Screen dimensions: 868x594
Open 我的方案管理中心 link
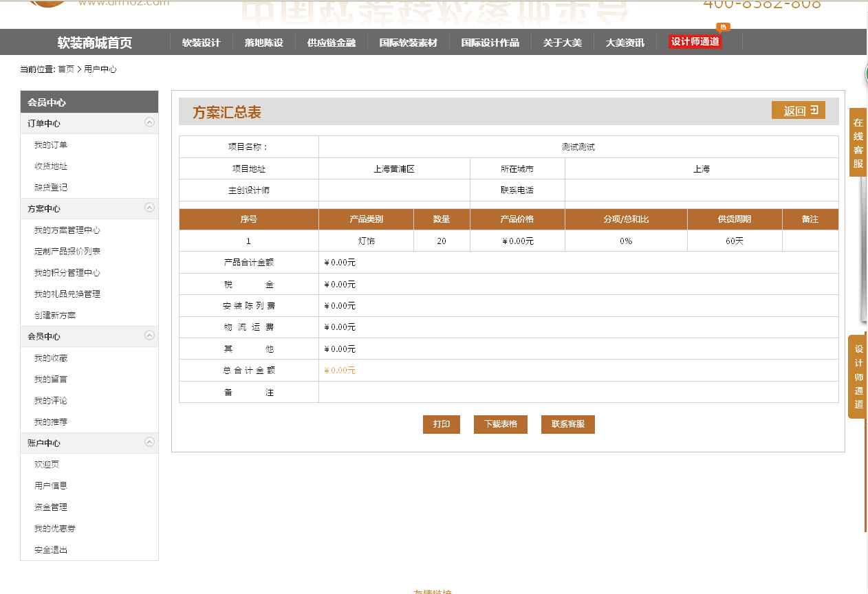(67, 230)
